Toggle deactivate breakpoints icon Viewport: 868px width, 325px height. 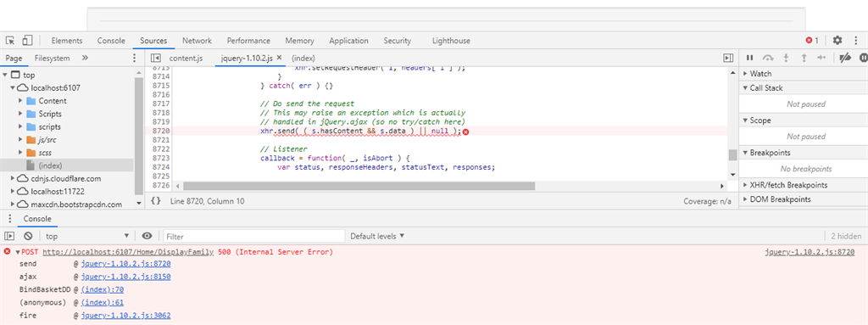click(x=845, y=58)
